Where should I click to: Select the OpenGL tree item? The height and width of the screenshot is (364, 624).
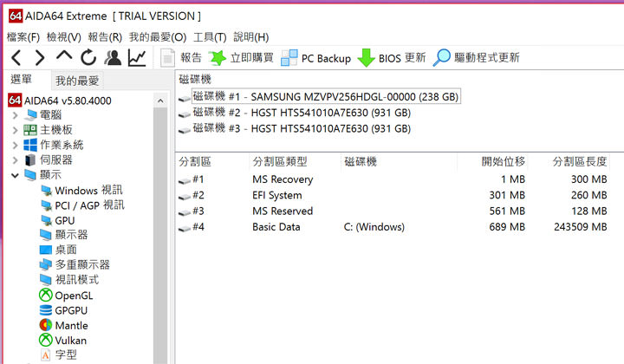pyautogui.click(x=75, y=296)
